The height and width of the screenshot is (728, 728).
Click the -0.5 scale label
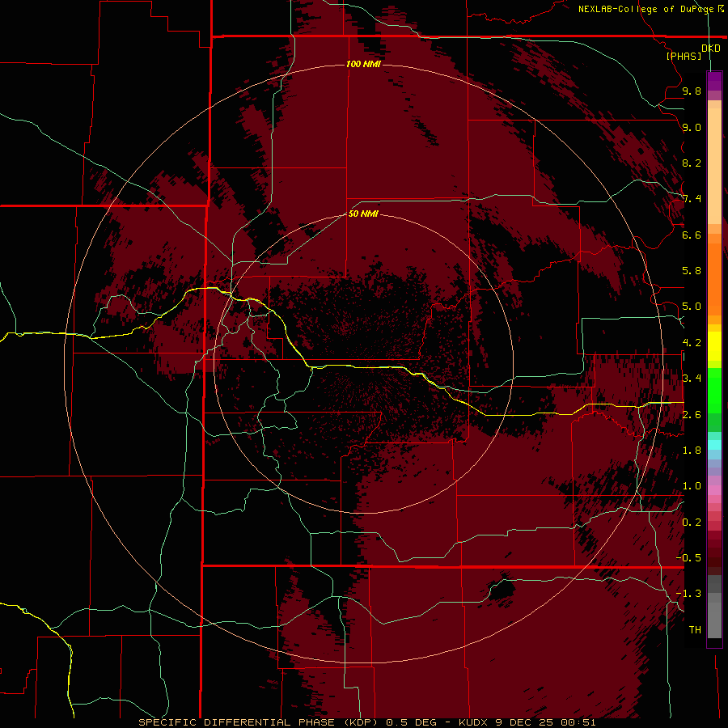688,557
